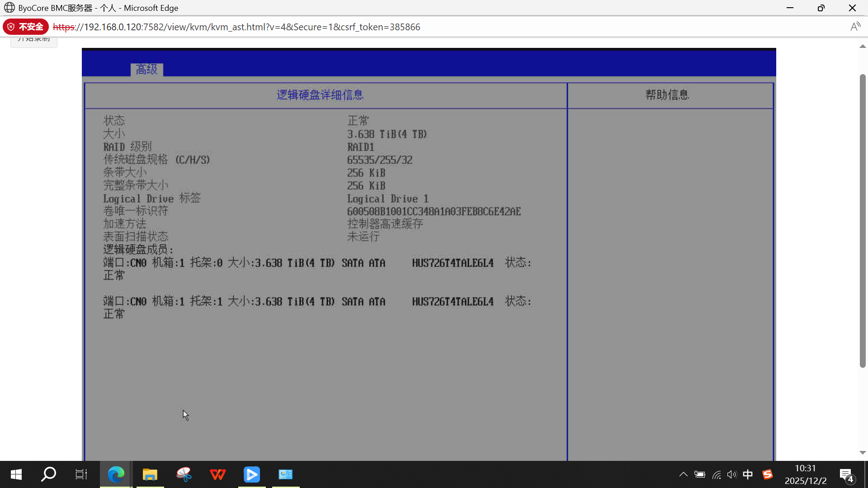This screenshot has width=868, height=488.
Task: Open File Explorer from taskbar
Action: click(x=150, y=474)
